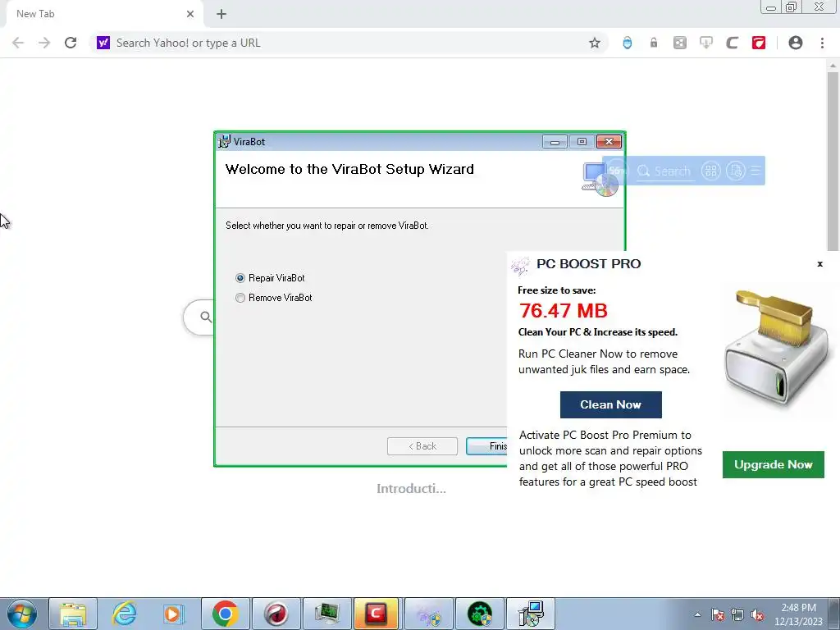Open the Chrome three-dot menu

click(822, 43)
